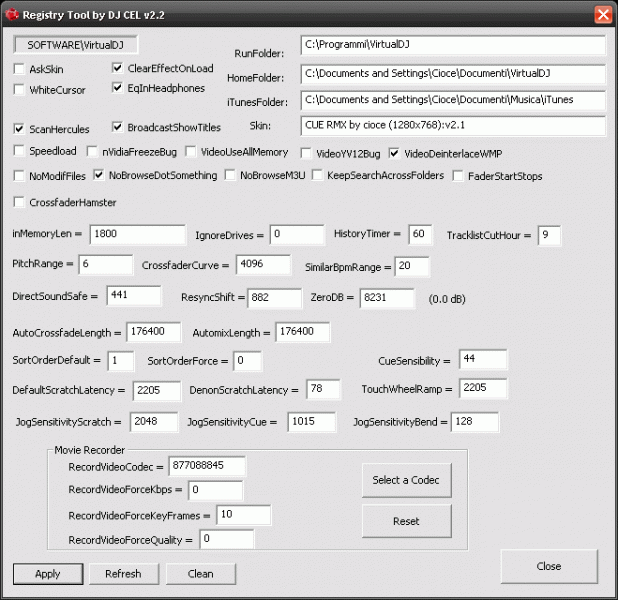Reset the movie recorder settings

(406, 521)
